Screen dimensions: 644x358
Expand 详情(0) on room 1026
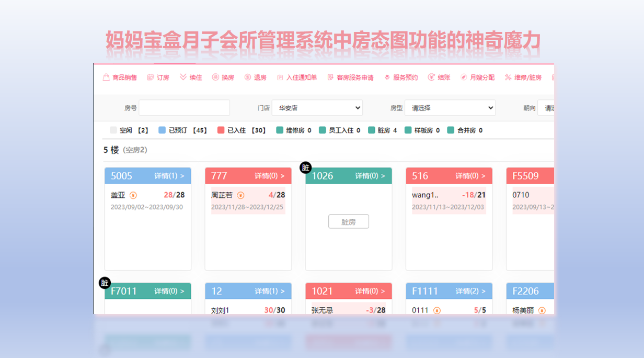370,176
